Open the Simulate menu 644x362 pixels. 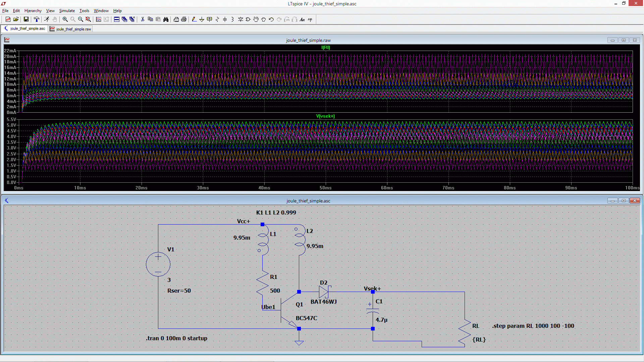click(x=67, y=11)
